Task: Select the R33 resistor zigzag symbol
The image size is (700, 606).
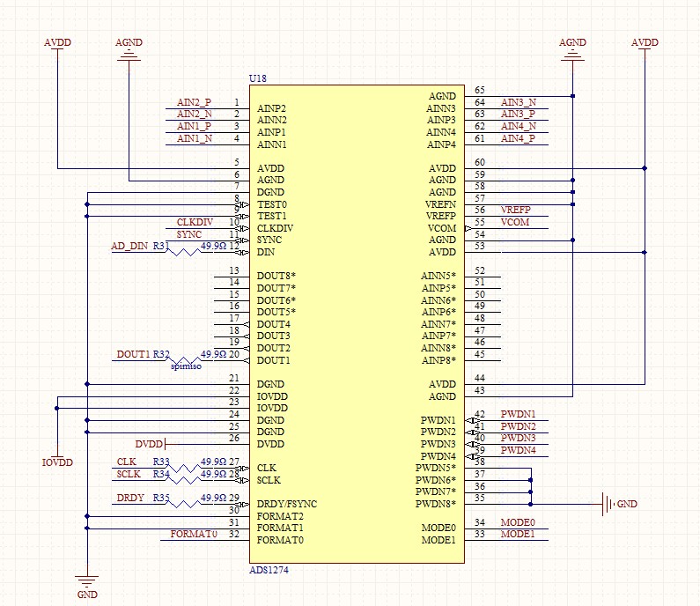Action: 184,468
